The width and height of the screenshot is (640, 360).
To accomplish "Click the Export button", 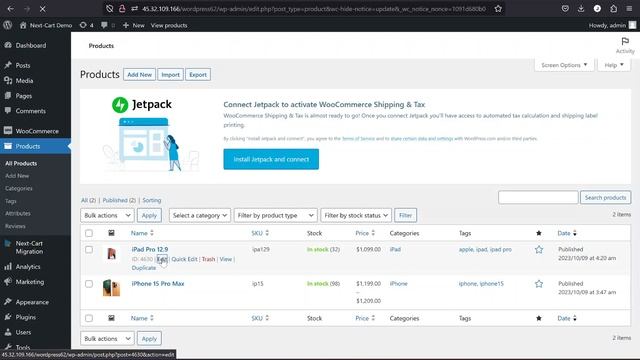I will [x=198, y=75].
